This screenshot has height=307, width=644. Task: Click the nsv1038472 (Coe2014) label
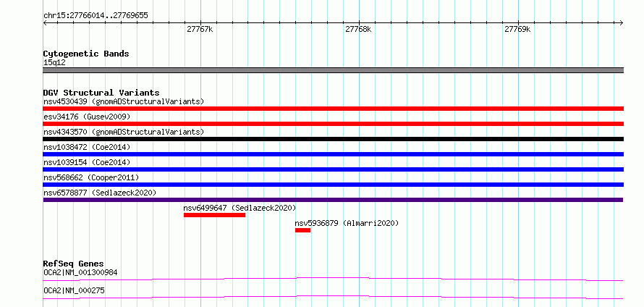(87, 147)
